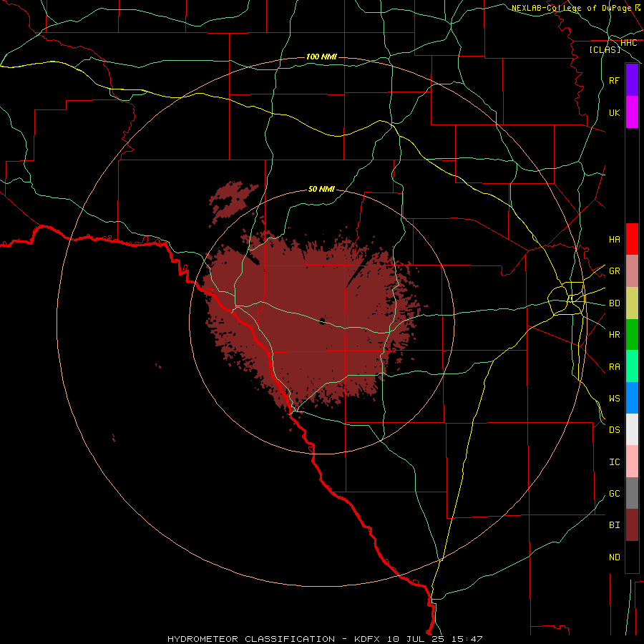Select the BD legend label
The height and width of the screenshot is (644, 644).
[x=614, y=303]
